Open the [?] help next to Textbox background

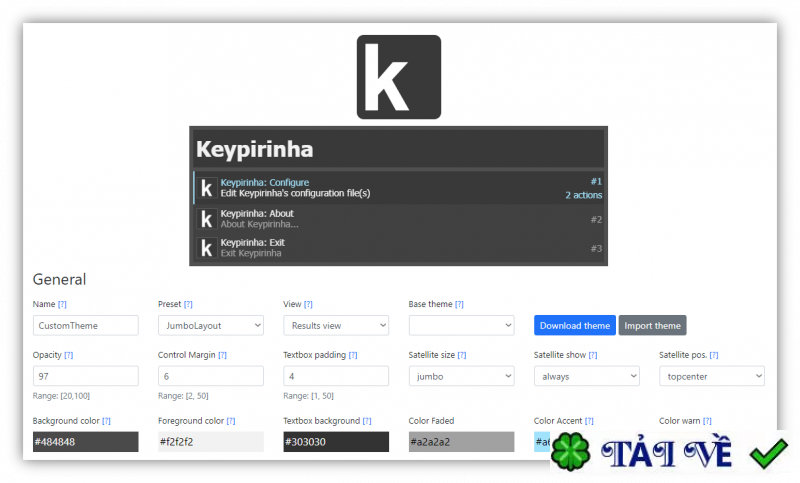click(x=367, y=421)
